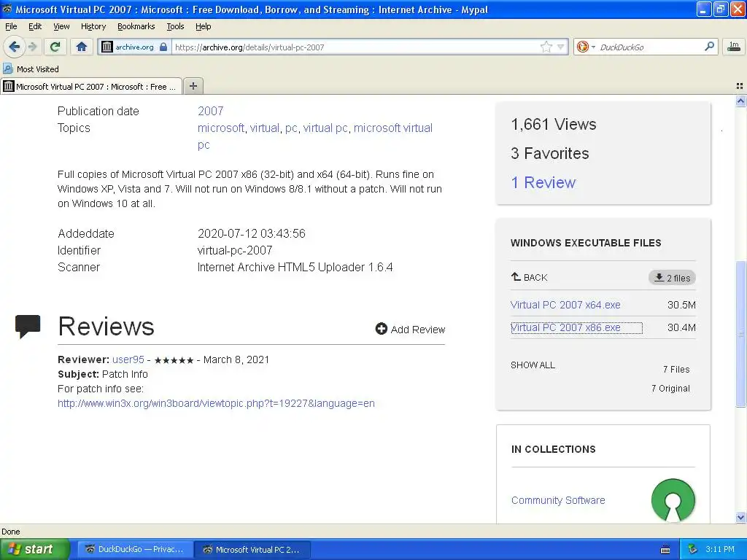
Task: Click the 3 Favorites text
Action: coord(550,153)
